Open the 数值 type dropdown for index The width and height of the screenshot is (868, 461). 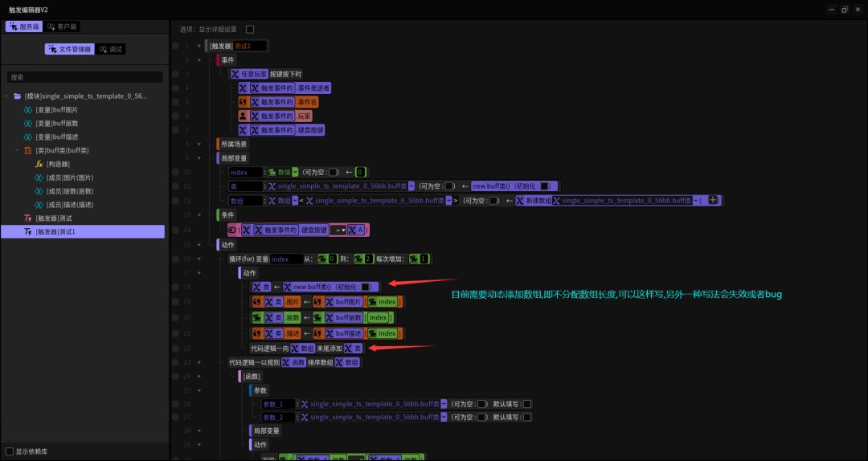tap(295, 172)
